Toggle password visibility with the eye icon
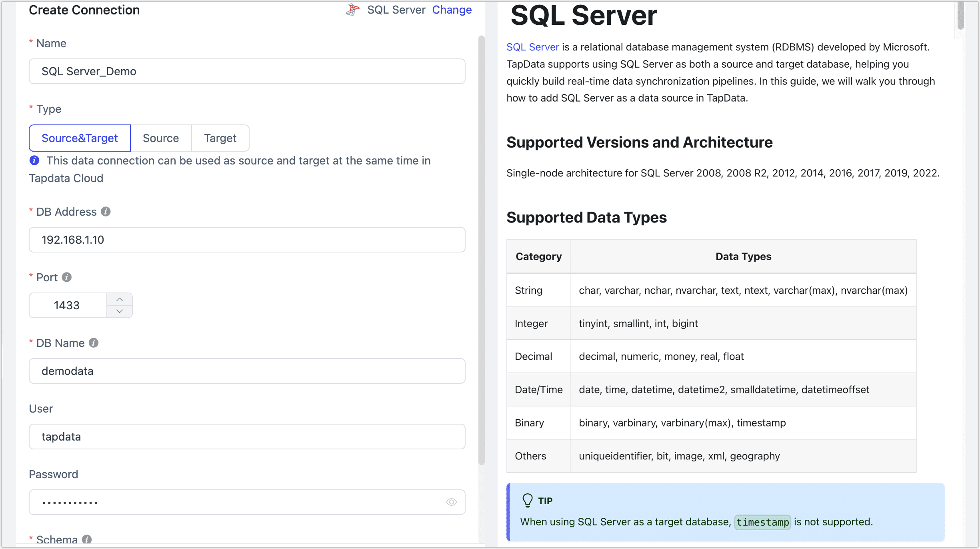This screenshot has width=980, height=549. (x=452, y=502)
